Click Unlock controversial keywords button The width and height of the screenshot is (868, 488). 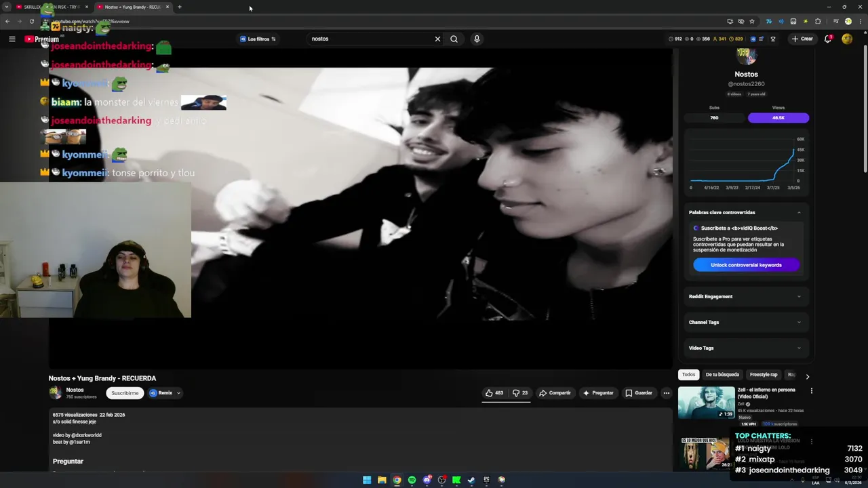[746, 265]
